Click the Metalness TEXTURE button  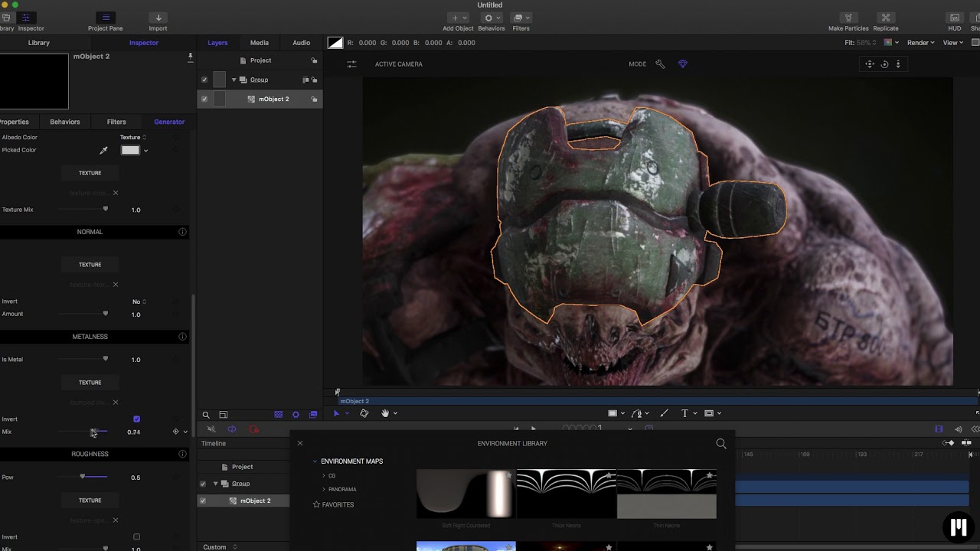point(90,383)
